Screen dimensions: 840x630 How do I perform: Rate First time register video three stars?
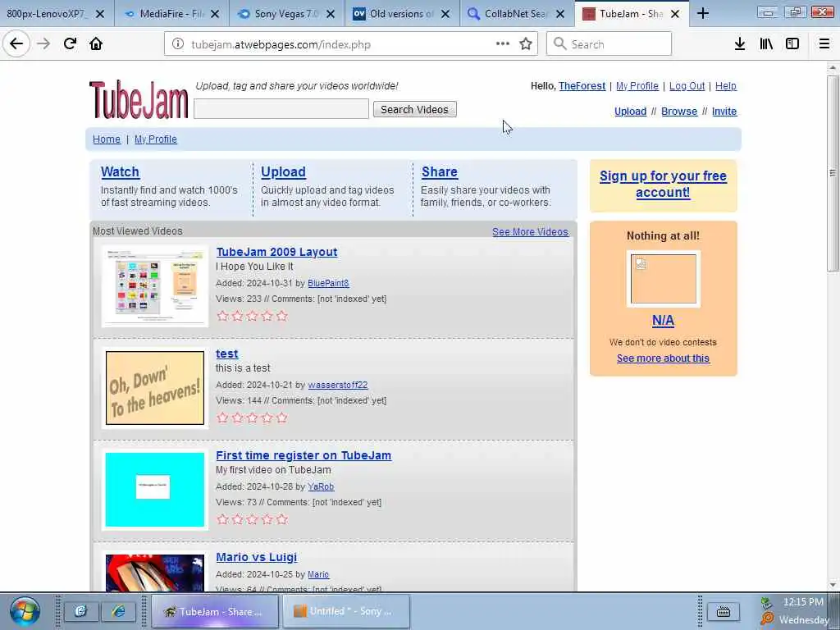[253, 519]
